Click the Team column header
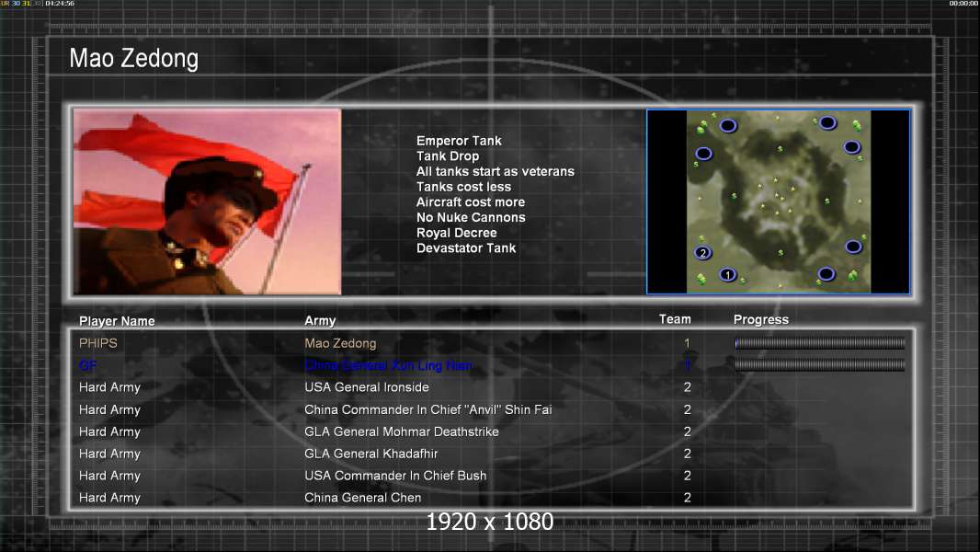980x552 pixels. point(675,319)
